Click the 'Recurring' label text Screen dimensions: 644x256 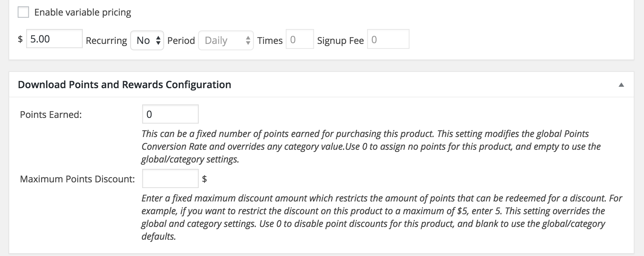[106, 41]
